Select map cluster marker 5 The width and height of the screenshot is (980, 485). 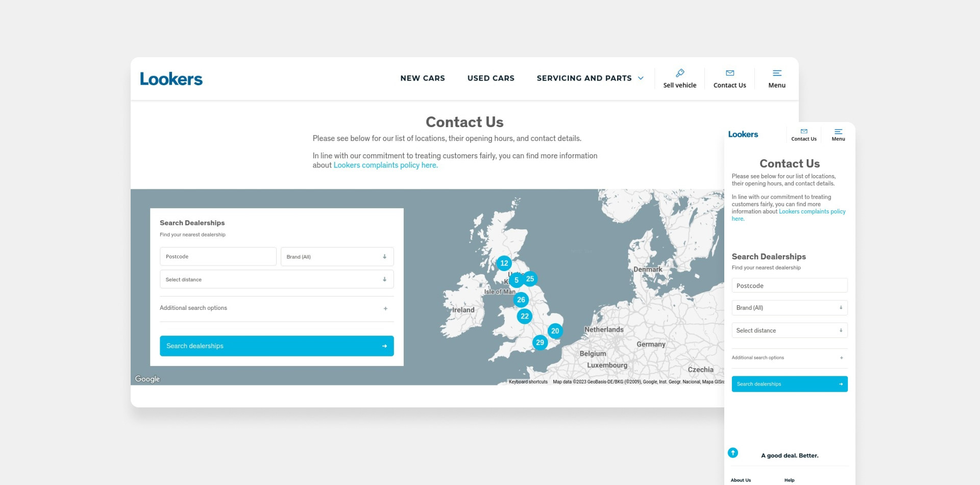[x=516, y=280]
